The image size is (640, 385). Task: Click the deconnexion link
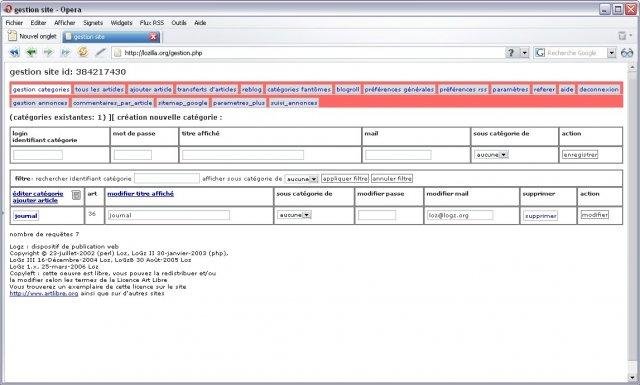(598, 89)
